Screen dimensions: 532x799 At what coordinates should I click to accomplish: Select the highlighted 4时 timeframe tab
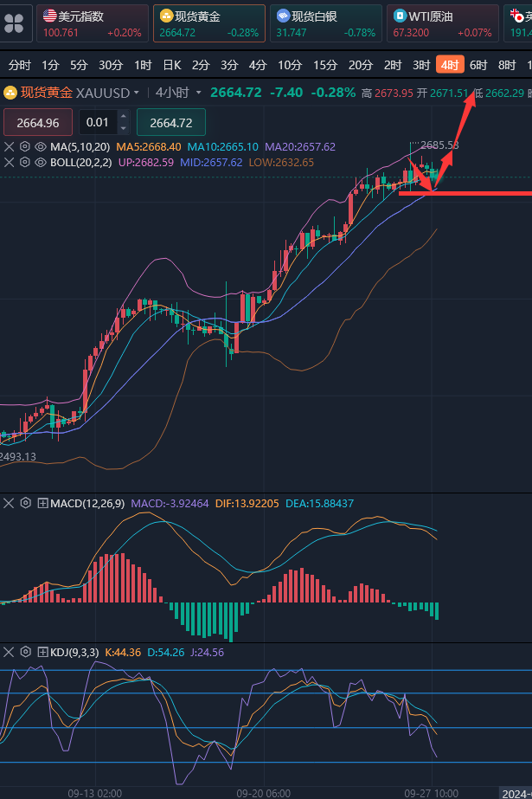(450, 65)
